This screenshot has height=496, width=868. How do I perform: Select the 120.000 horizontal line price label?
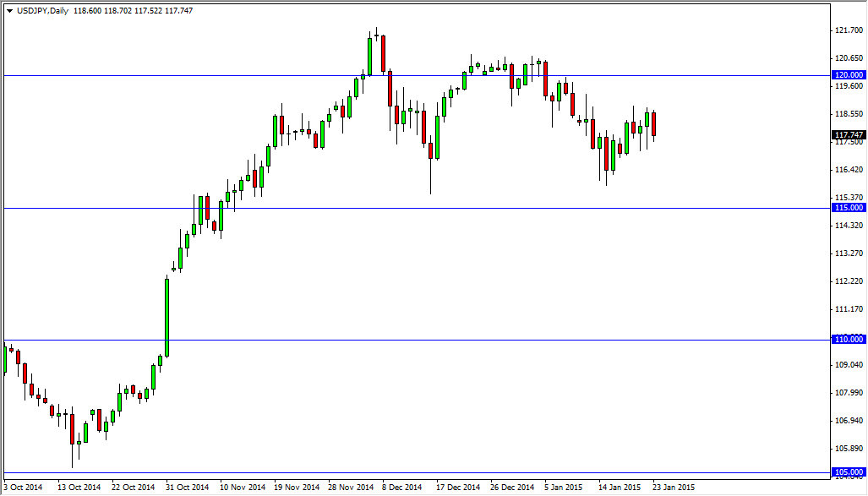point(848,74)
